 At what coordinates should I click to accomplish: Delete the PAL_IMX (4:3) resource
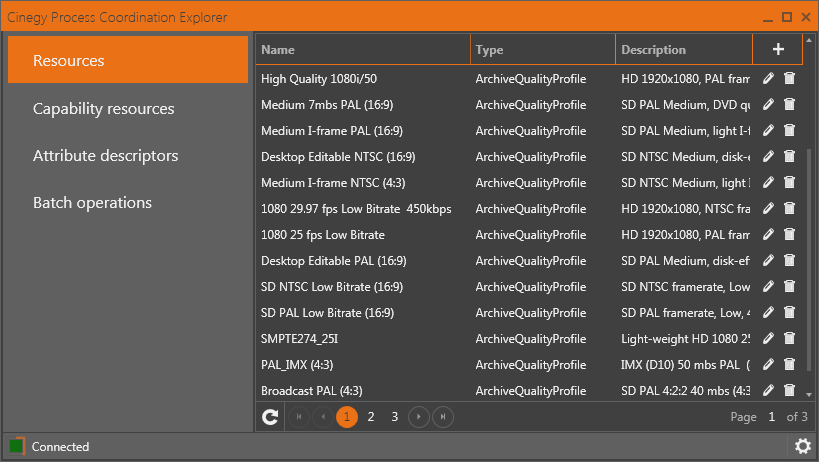pyautogui.click(x=789, y=364)
